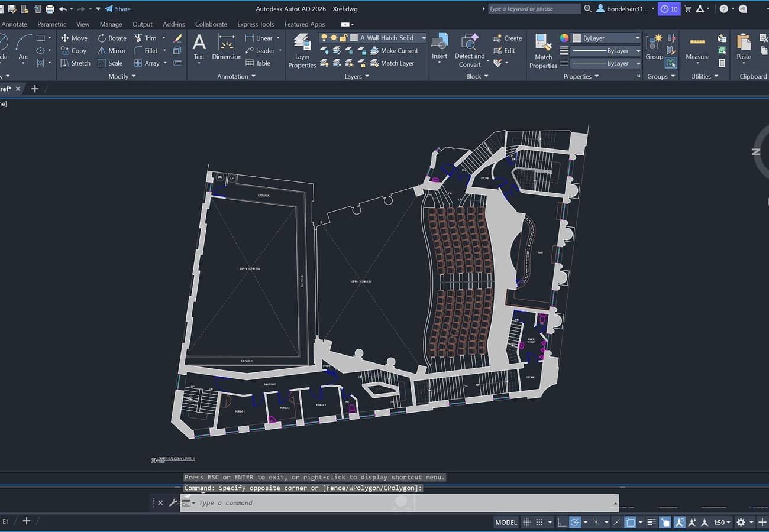Click the Share button
Viewport: 769px width, 532px height.
(118, 9)
